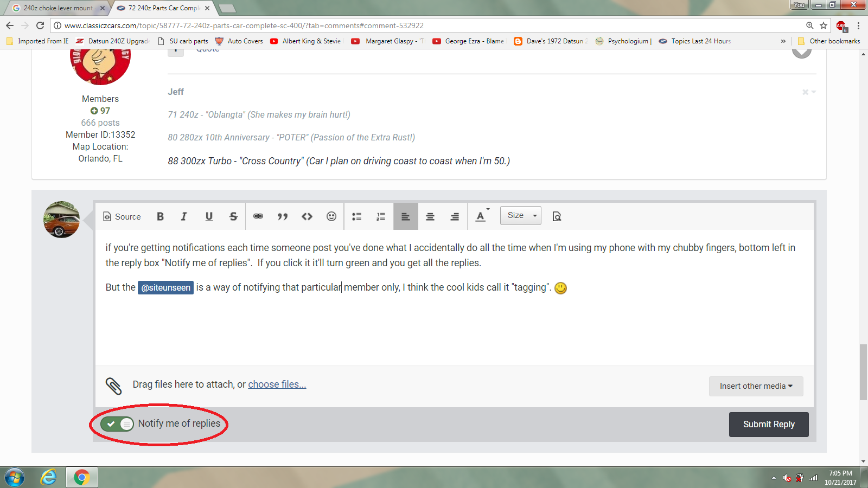Open the Psychologium bookmark
Viewport: 868px width, 488px height.
[x=624, y=41]
